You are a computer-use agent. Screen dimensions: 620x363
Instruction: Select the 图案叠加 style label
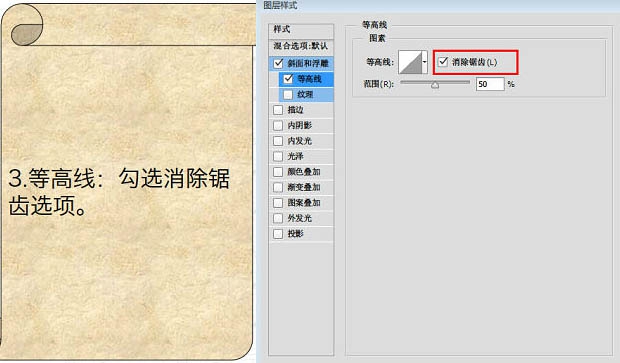point(304,203)
